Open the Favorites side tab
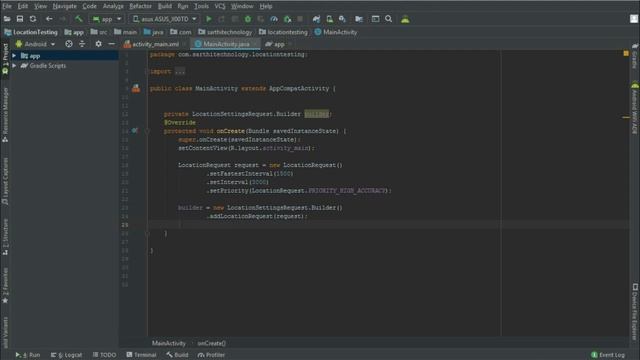 tap(5, 286)
